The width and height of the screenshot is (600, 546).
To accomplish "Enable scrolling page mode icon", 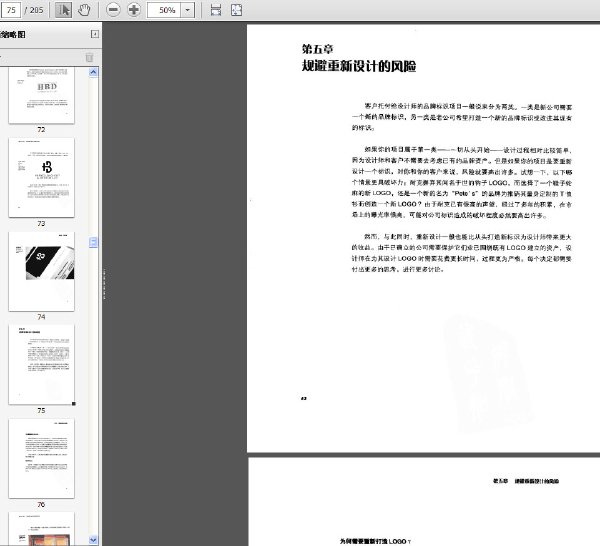I will [x=216, y=10].
